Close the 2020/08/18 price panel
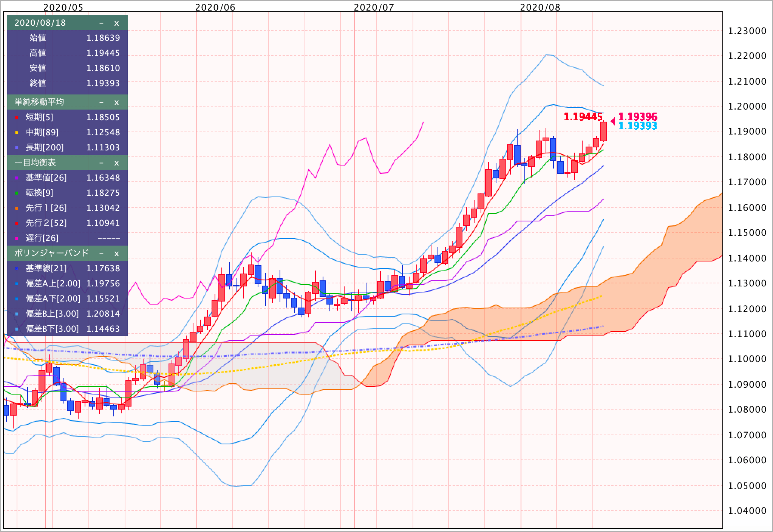 pyautogui.click(x=116, y=23)
